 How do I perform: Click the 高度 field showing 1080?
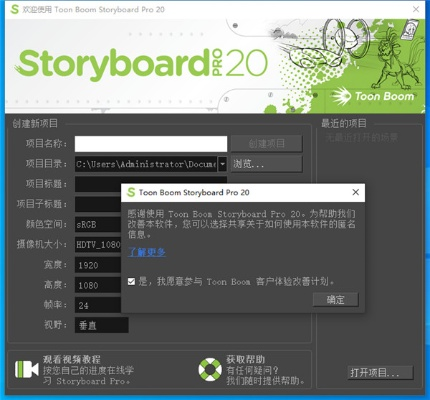98,285
